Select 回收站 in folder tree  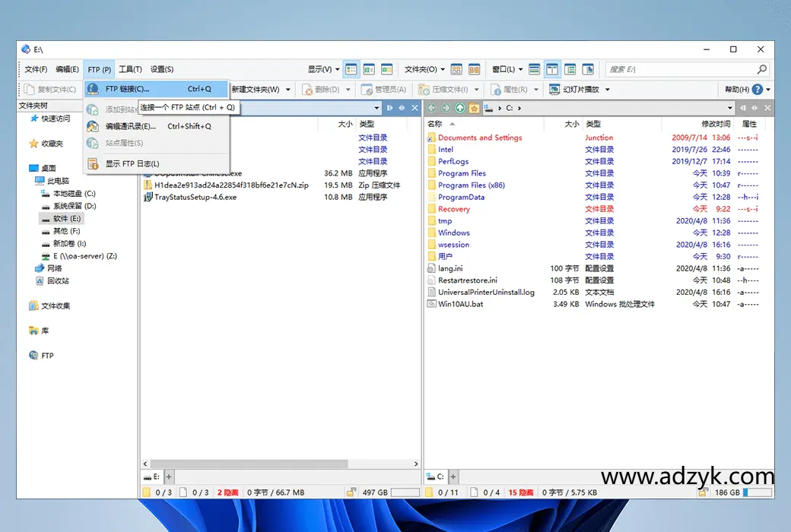point(53,280)
